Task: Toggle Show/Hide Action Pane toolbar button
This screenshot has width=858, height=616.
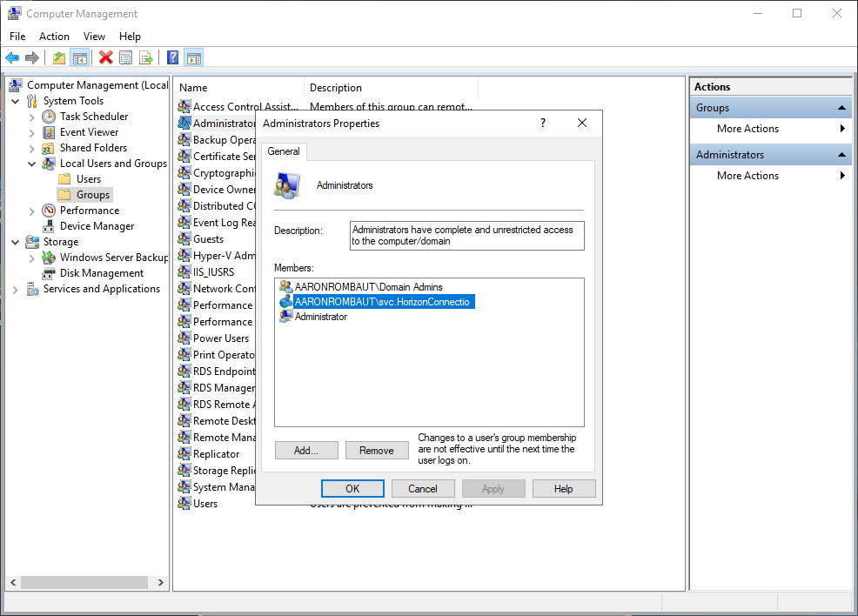Action: (x=194, y=58)
